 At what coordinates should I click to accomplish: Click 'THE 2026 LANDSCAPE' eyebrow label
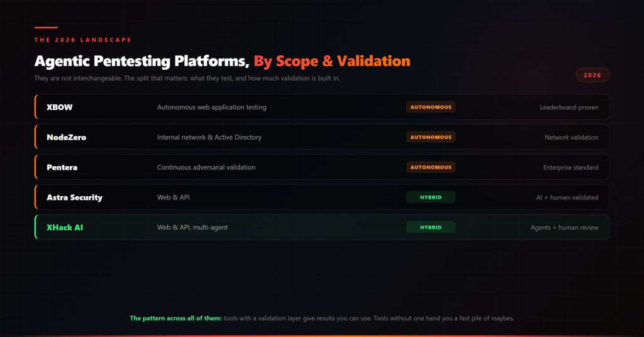(83, 40)
